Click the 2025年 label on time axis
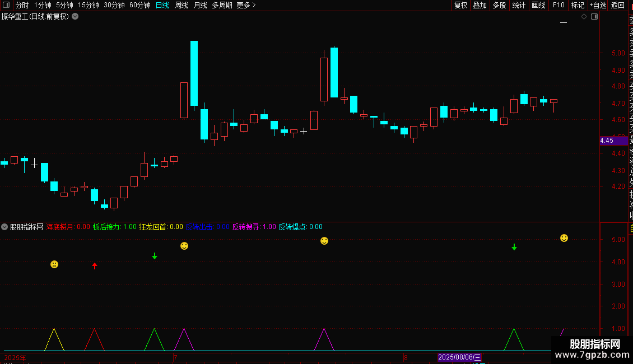The width and height of the screenshot is (633, 364). coord(15,357)
